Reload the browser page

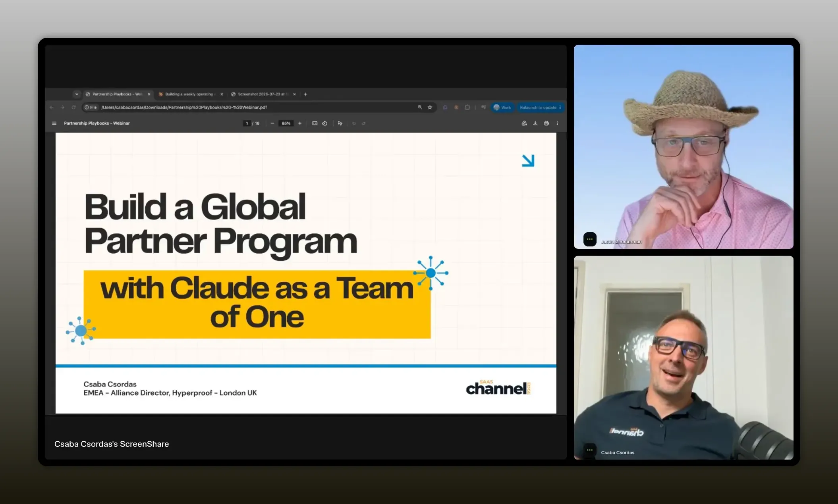[x=73, y=107]
